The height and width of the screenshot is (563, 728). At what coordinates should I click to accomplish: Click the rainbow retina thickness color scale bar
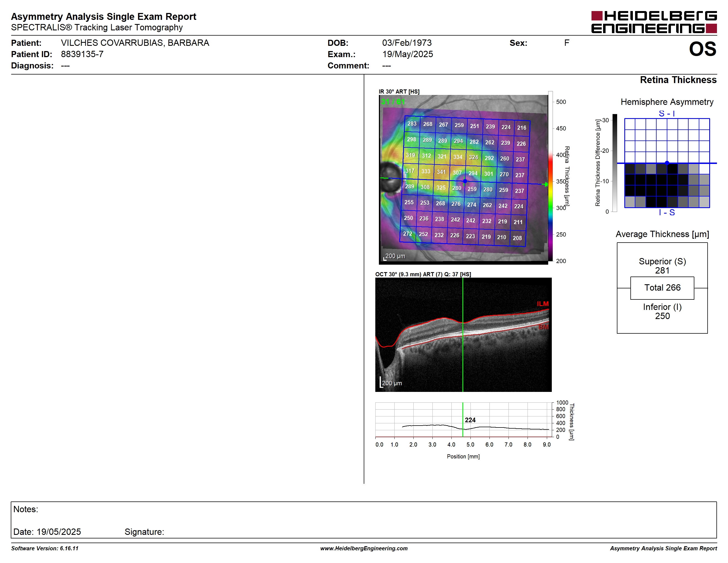550,176
